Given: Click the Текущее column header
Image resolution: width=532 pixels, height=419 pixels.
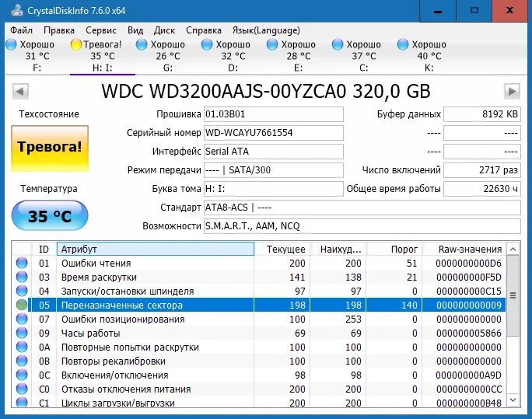Looking at the screenshot, I should 282,250.
